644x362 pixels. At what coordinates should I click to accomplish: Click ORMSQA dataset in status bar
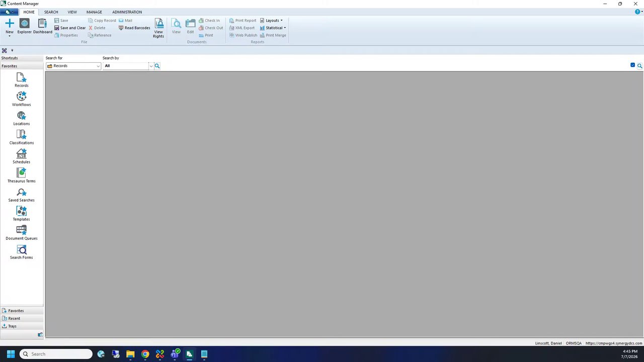574,343
